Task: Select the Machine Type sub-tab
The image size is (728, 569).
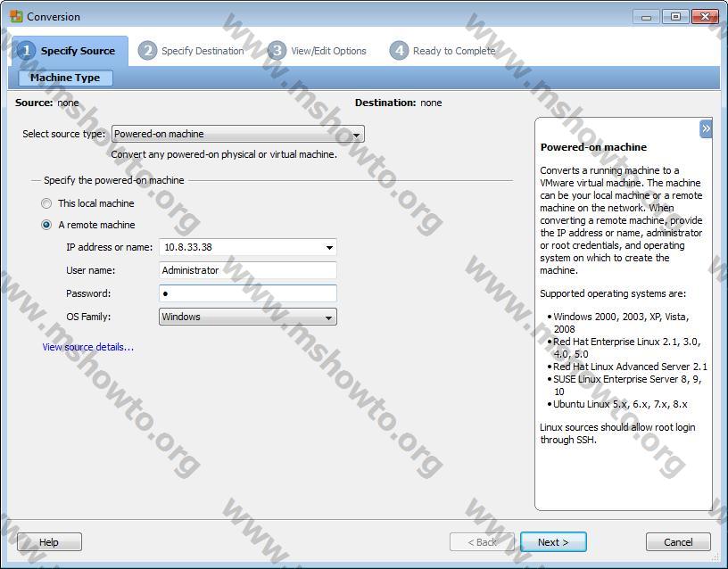Action: (65, 78)
